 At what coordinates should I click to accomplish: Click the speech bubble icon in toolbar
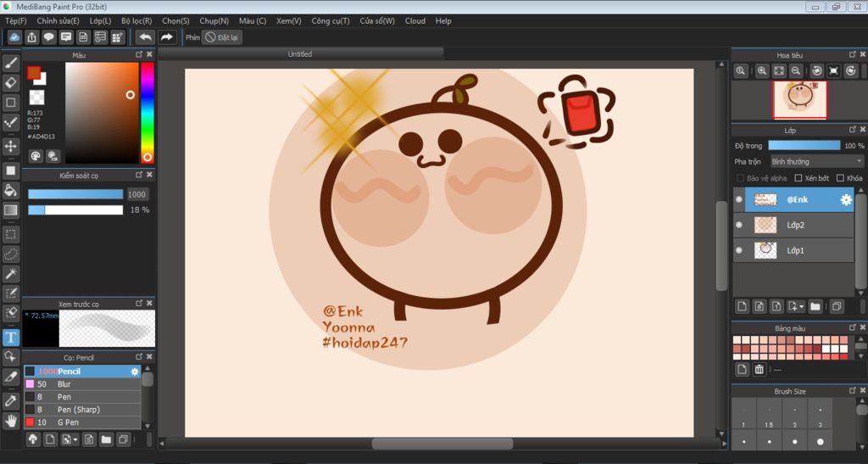[48, 37]
